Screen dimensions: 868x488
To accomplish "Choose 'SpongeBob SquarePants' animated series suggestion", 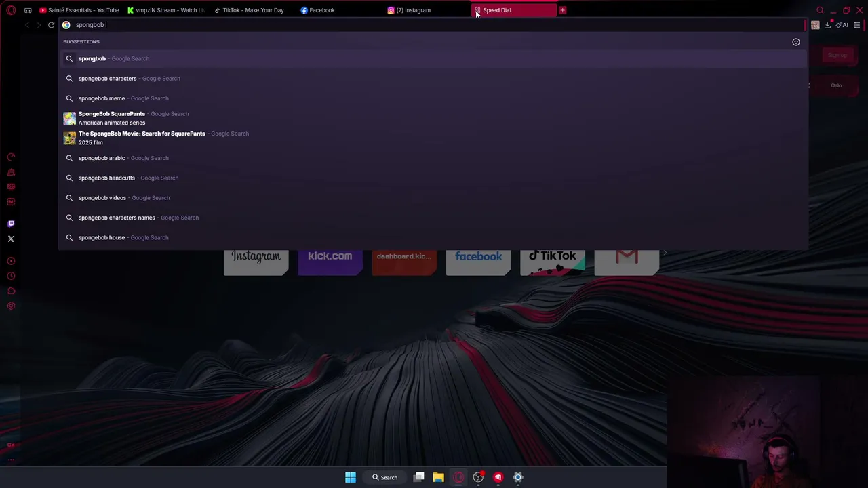I will point(433,118).
